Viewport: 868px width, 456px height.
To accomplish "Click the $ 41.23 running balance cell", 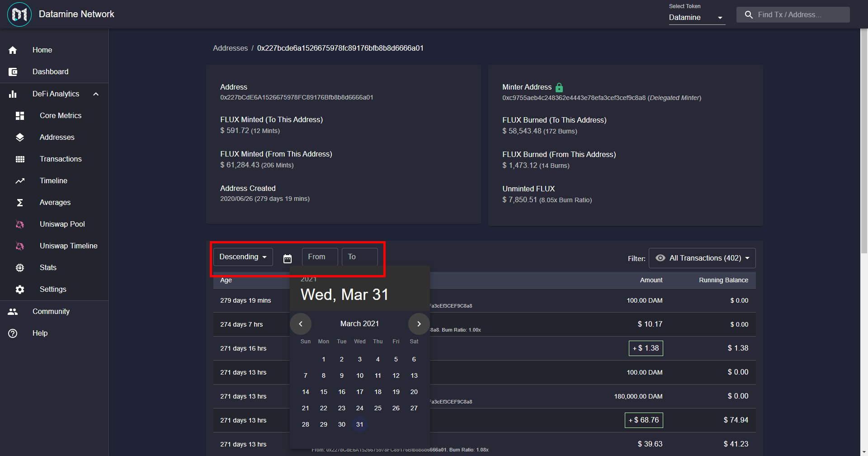I will (x=736, y=444).
